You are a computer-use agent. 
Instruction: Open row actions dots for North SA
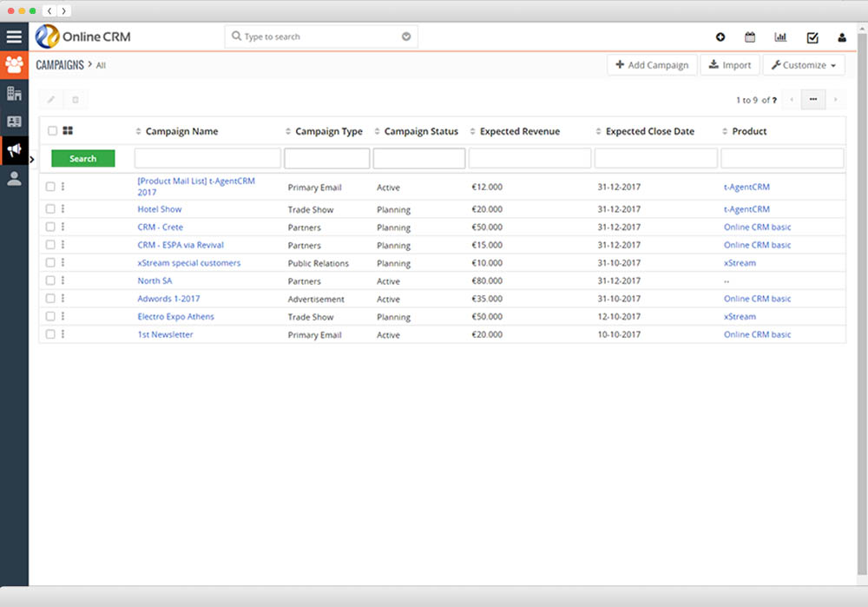coord(62,280)
